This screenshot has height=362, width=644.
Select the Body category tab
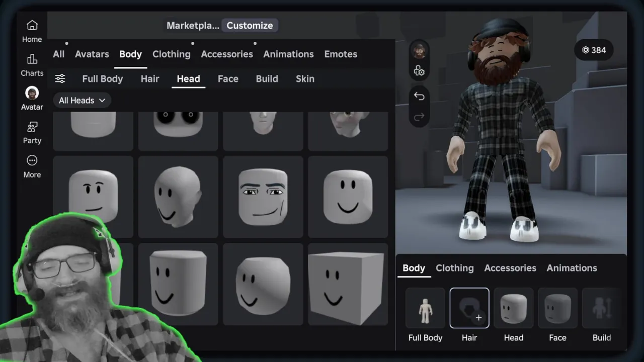point(130,54)
